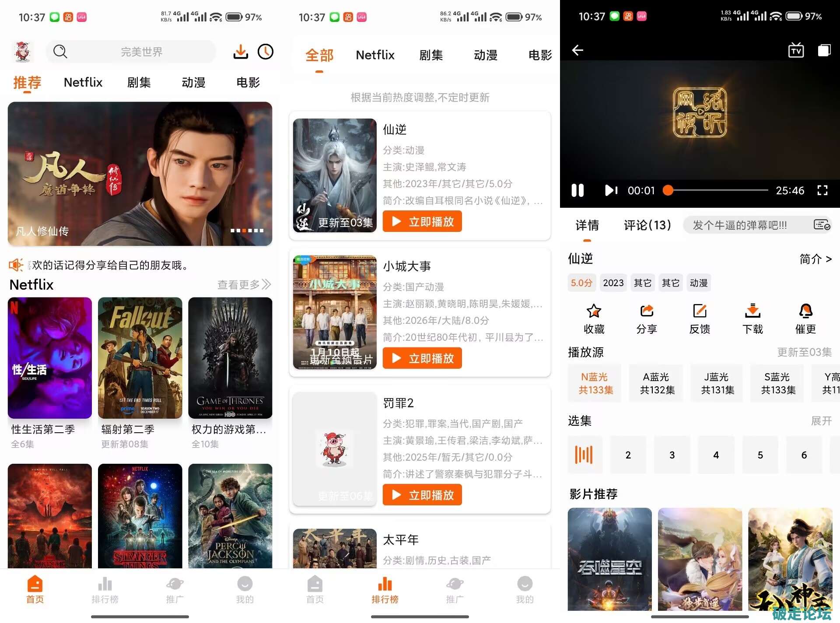Select the A蓝光 playback source
Screen dimensions: 840x623
(x=656, y=383)
